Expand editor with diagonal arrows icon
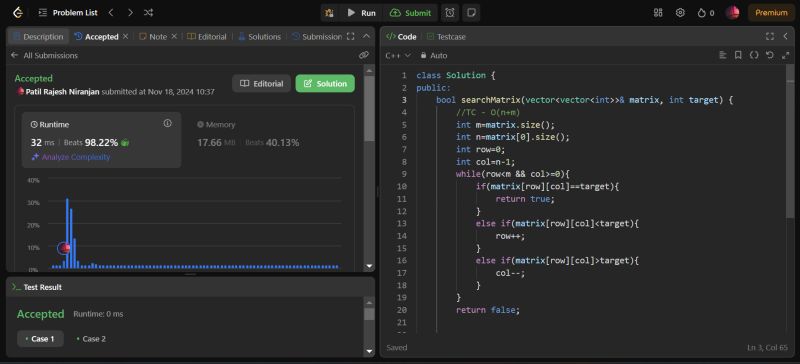 coord(785,55)
